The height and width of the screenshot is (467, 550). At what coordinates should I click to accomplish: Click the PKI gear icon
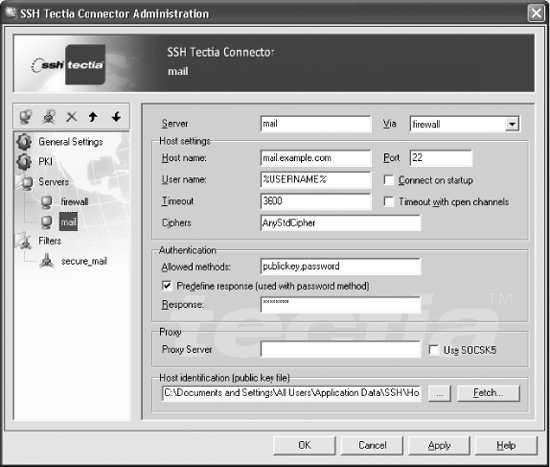tap(24, 161)
